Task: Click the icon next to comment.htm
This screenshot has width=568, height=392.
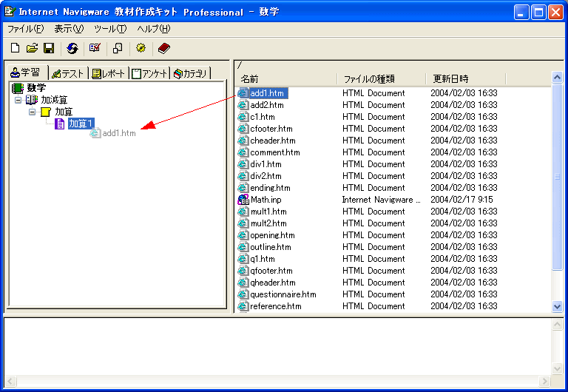Action: [x=243, y=152]
